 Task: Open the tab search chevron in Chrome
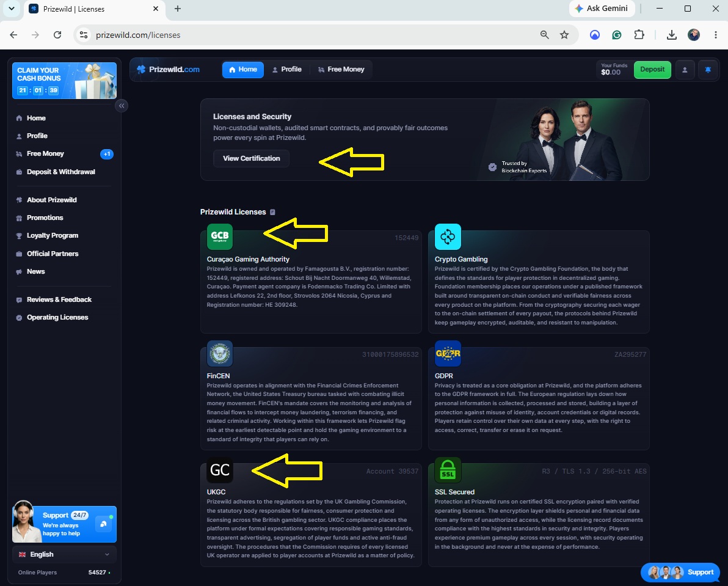(11, 9)
